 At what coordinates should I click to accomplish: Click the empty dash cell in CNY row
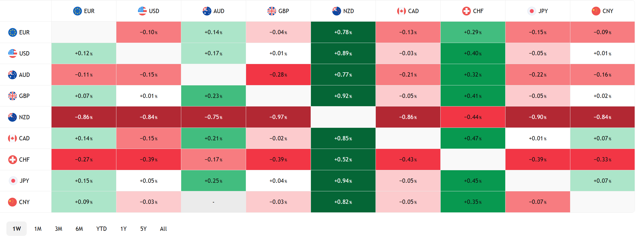coord(213,202)
